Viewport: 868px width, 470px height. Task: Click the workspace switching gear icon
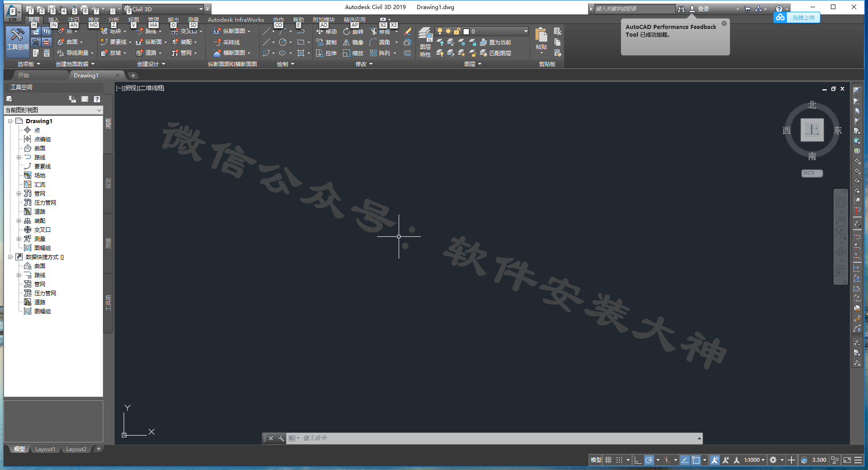pos(773,460)
